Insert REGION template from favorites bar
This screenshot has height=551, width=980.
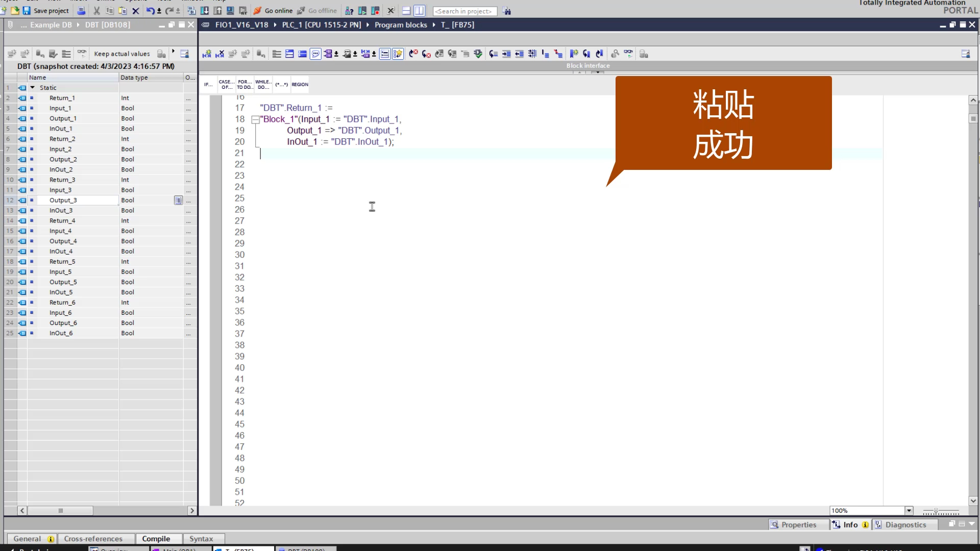[x=300, y=85]
